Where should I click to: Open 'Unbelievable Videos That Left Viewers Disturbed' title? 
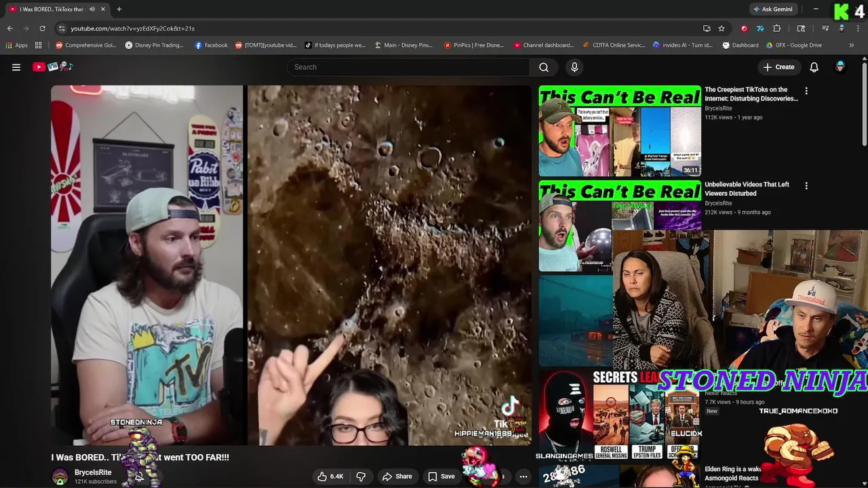pos(747,188)
